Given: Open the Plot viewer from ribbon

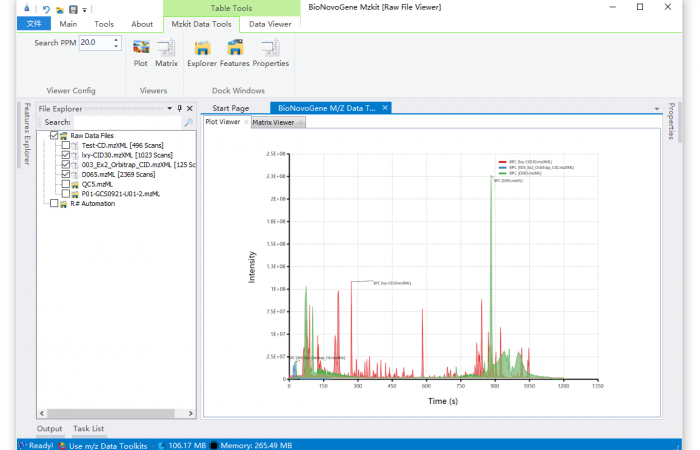Looking at the screenshot, I should [141, 52].
